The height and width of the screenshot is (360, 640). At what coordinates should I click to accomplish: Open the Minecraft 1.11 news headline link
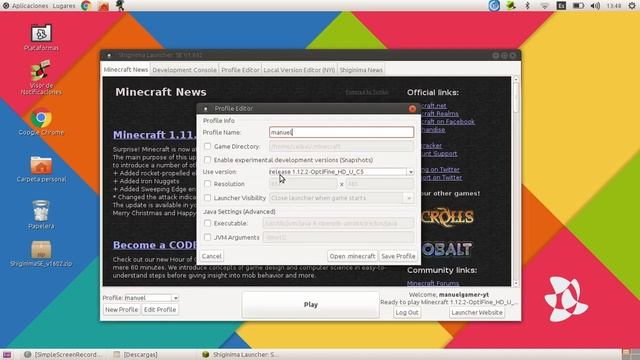[154, 135]
